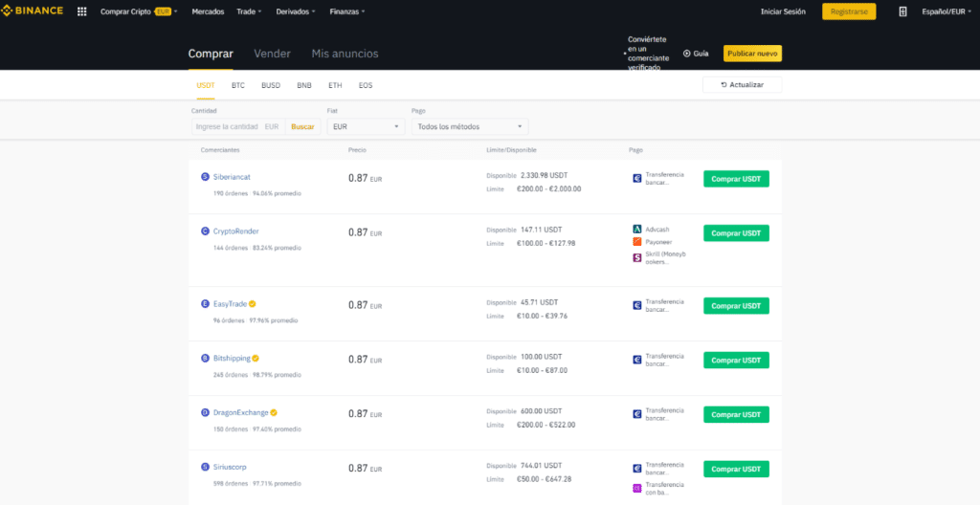
Task: Click the Registrarse button
Action: click(x=849, y=11)
